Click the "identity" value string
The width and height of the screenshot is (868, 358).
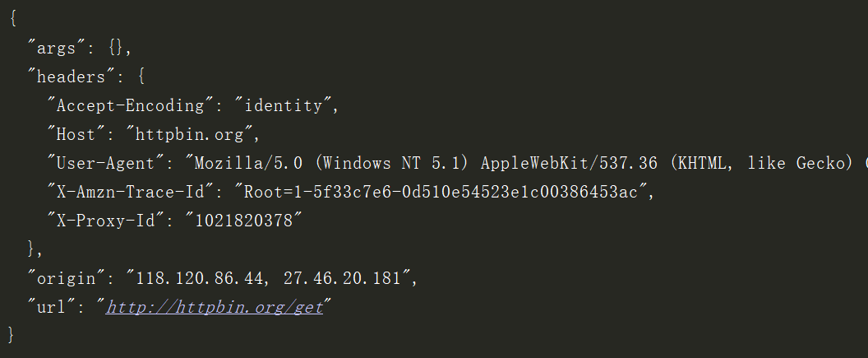pos(284,105)
